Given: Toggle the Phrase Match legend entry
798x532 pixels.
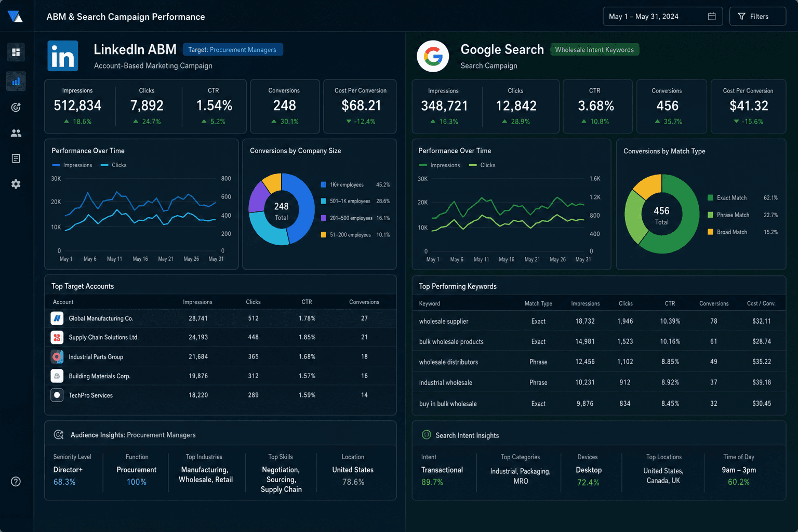Looking at the screenshot, I should [742, 215].
